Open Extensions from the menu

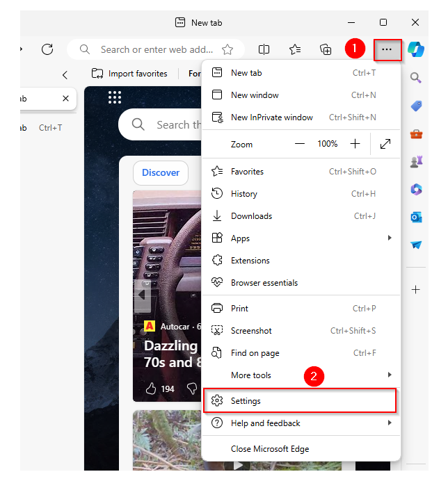301,261
